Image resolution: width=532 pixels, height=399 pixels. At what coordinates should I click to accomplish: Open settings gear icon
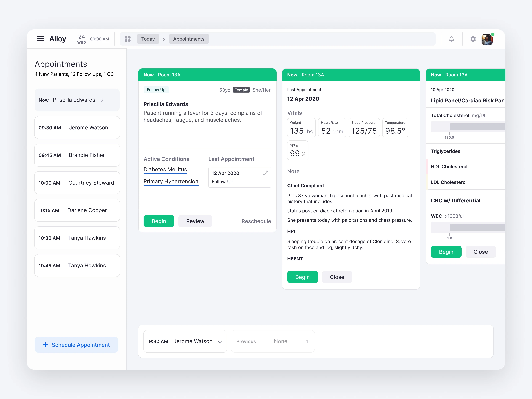[x=473, y=39]
